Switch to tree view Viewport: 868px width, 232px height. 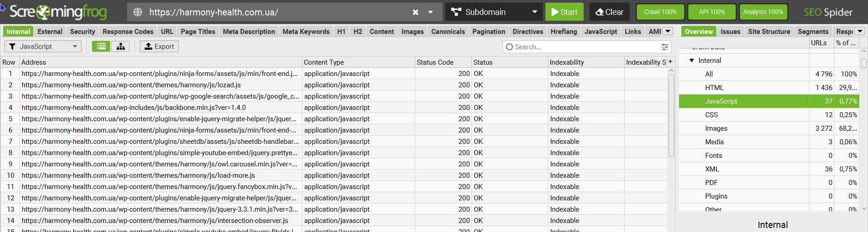click(121, 47)
